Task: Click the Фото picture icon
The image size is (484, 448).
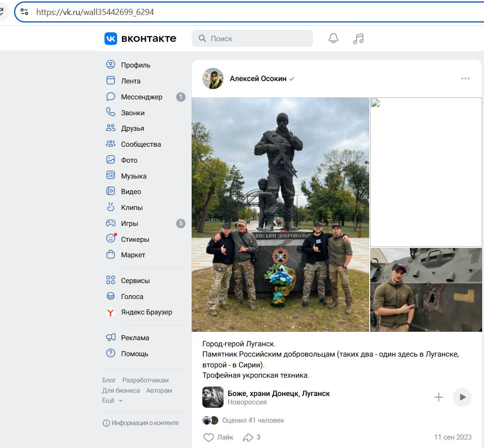Action: pos(111,160)
